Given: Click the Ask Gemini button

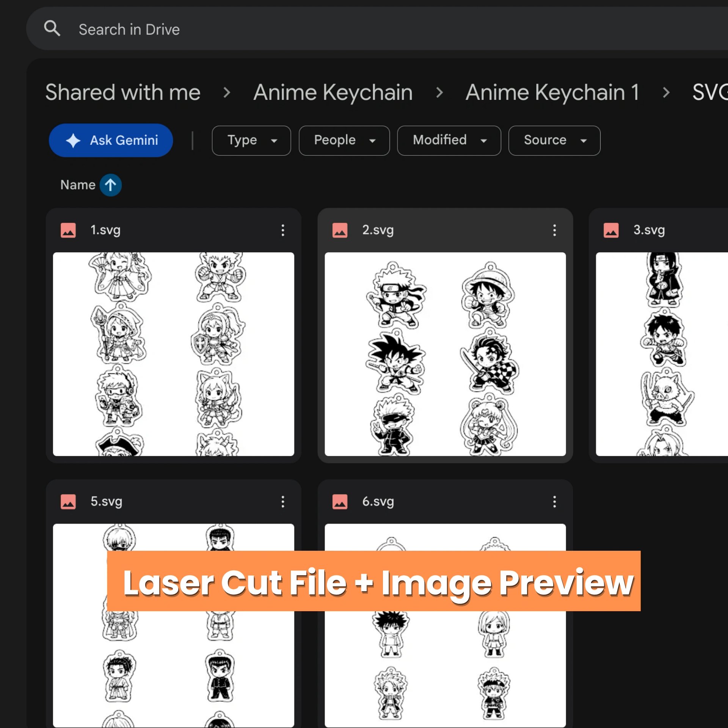Looking at the screenshot, I should coord(111,140).
